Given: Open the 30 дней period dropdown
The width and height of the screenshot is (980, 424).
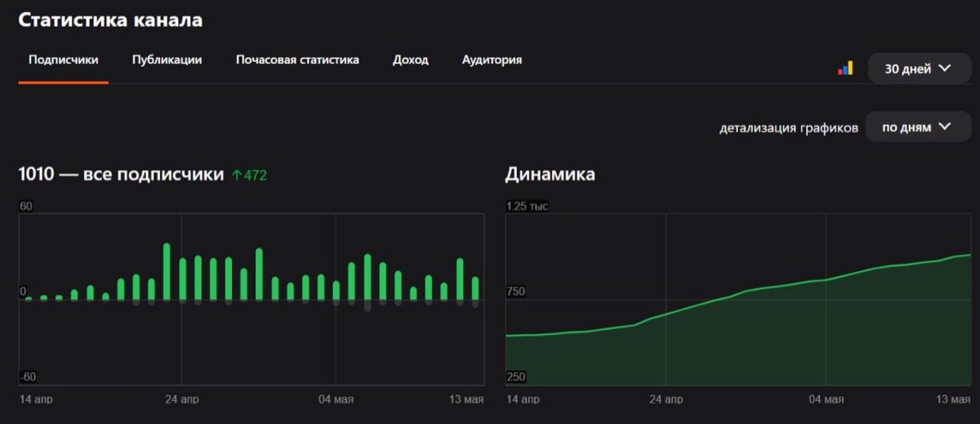Looking at the screenshot, I should click(x=920, y=69).
